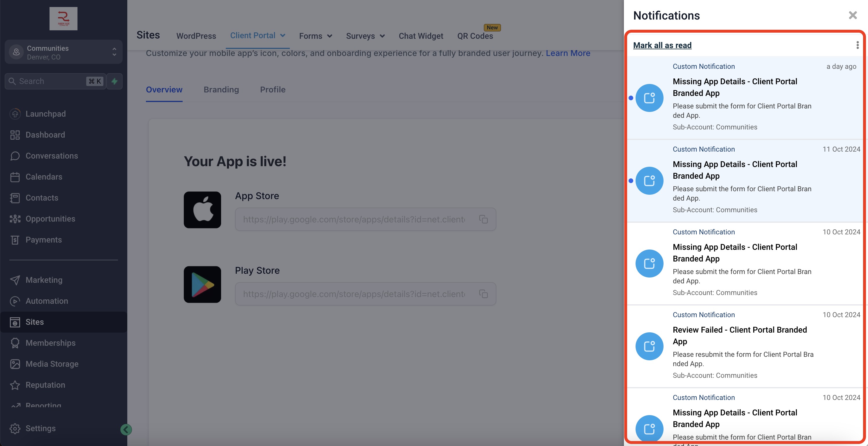Switch to the Profile tab
868x446 pixels.
[273, 90]
